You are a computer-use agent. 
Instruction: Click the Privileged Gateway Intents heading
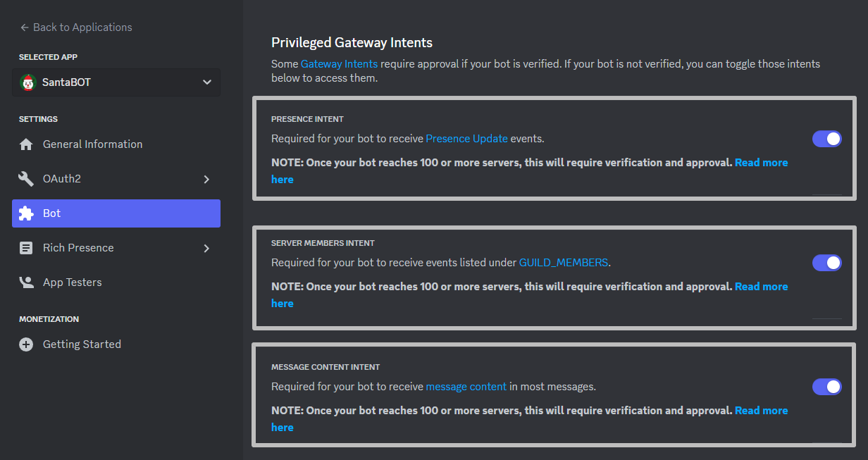[x=352, y=43]
